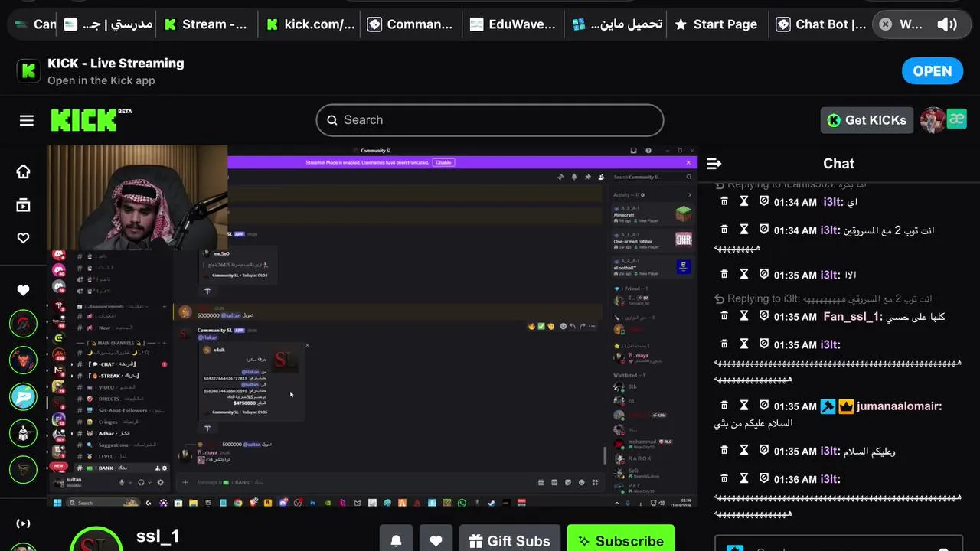Click the Gift Subs button

tap(510, 540)
